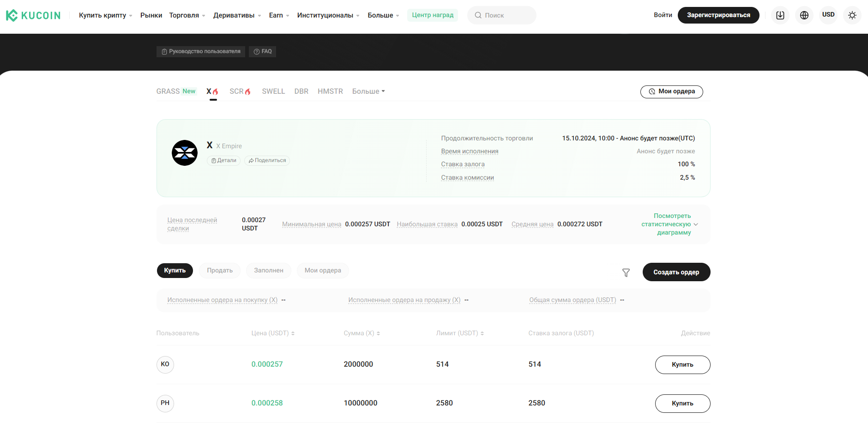Open Центр наград
The image size is (868, 423).
(433, 15)
